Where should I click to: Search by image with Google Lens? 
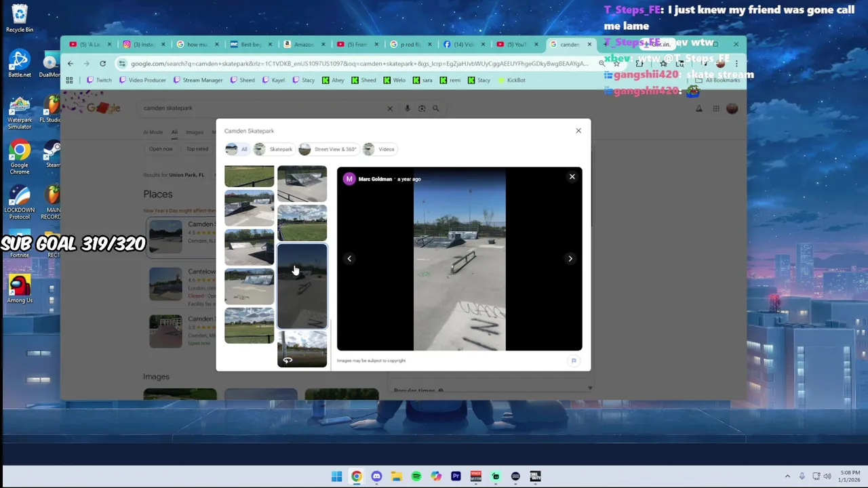422,108
